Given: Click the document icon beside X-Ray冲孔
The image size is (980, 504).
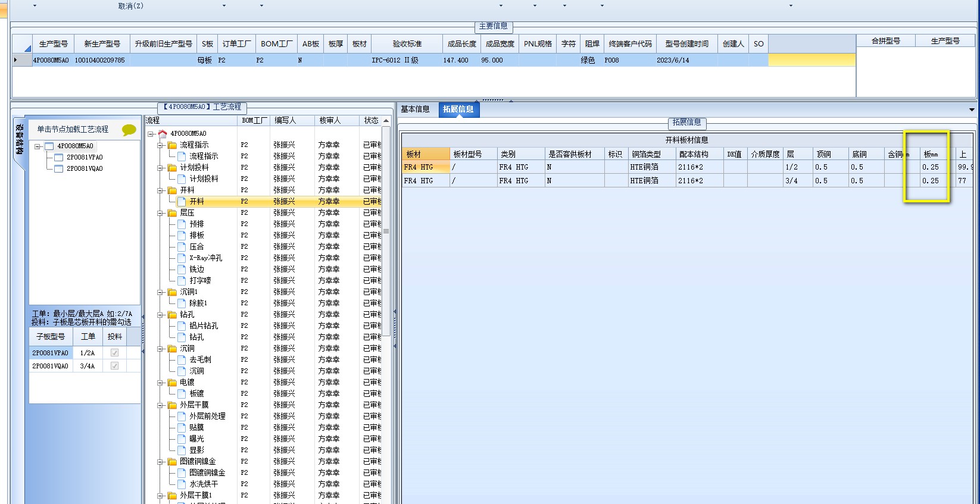Looking at the screenshot, I should [182, 258].
